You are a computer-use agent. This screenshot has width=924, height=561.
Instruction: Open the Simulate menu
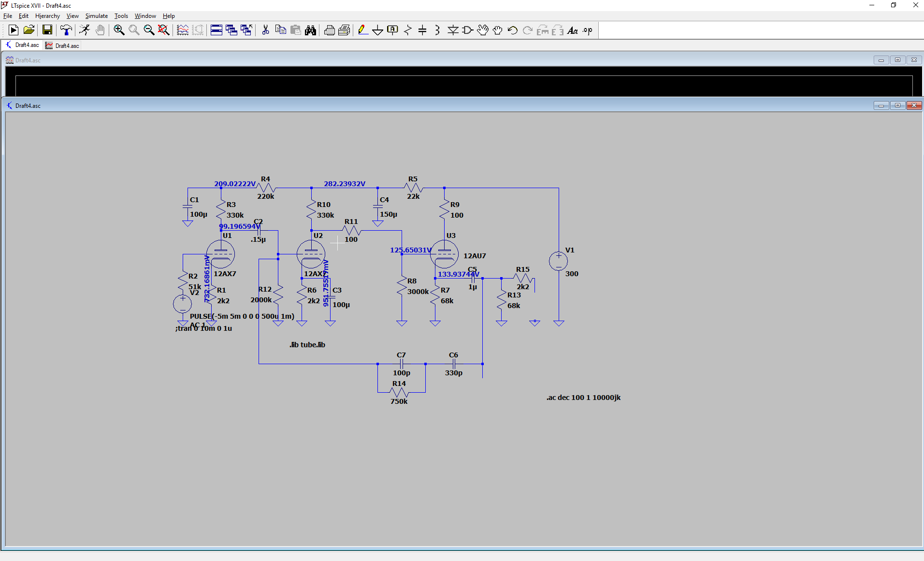(x=97, y=16)
